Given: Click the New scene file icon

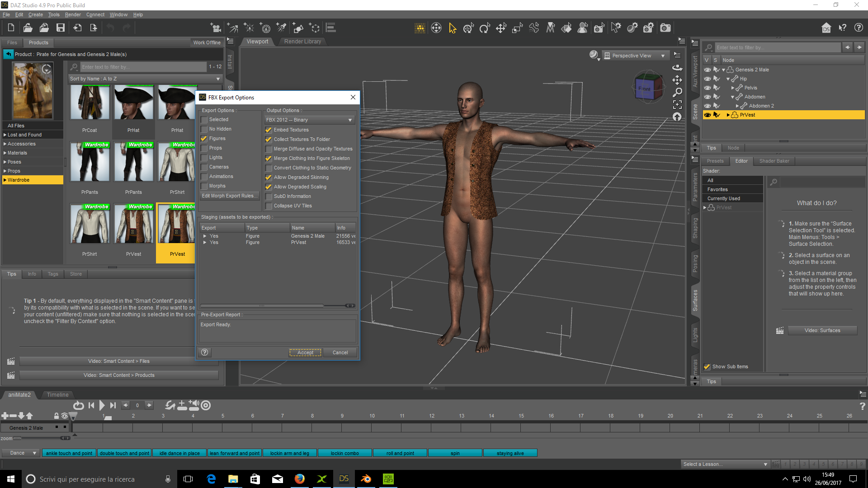Looking at the screenshot, I should click(x=11, y=28).
